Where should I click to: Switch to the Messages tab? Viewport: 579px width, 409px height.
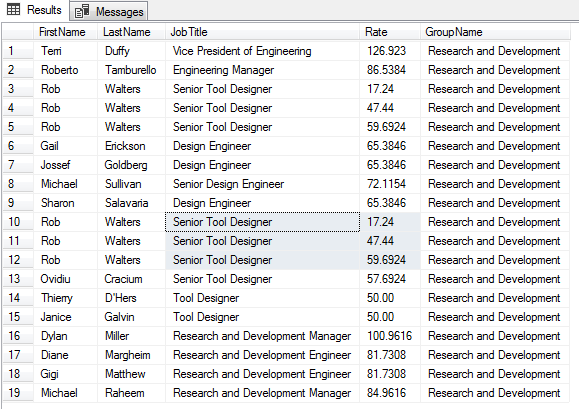(109, 11)
